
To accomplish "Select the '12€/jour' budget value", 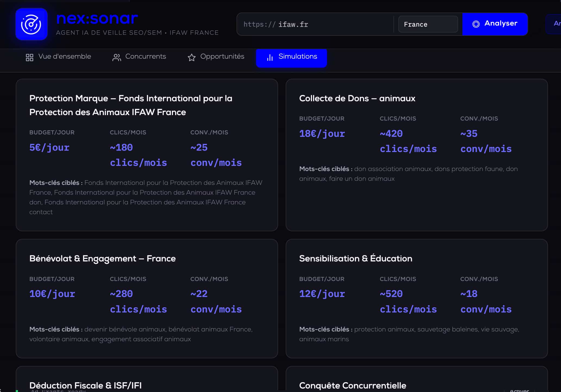I will [x=322, y=294].
